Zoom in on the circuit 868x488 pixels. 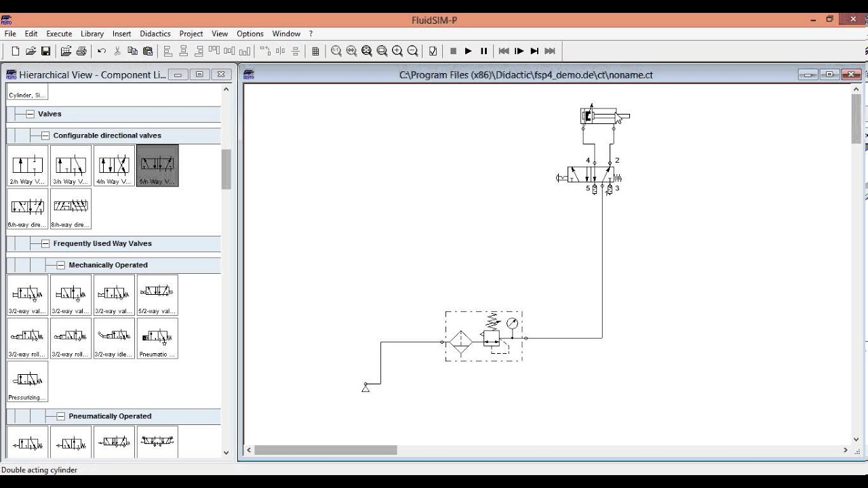click(x=397, y=51)
